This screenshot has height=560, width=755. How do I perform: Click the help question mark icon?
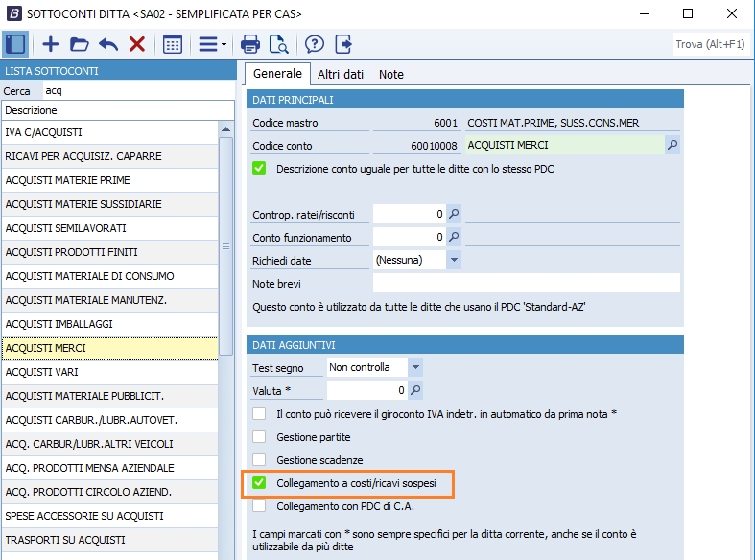pos(314,44)
